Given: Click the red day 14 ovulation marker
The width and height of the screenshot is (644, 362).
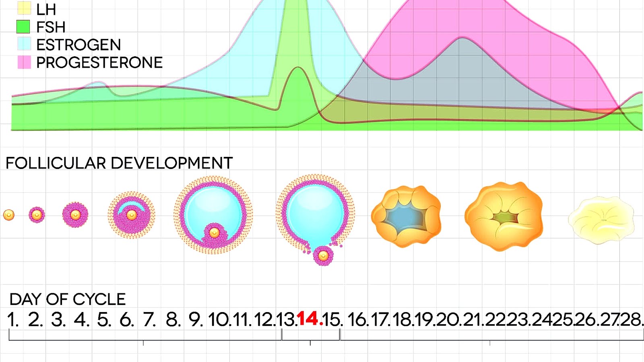Looking at the screenshot, I should (310, 319).
